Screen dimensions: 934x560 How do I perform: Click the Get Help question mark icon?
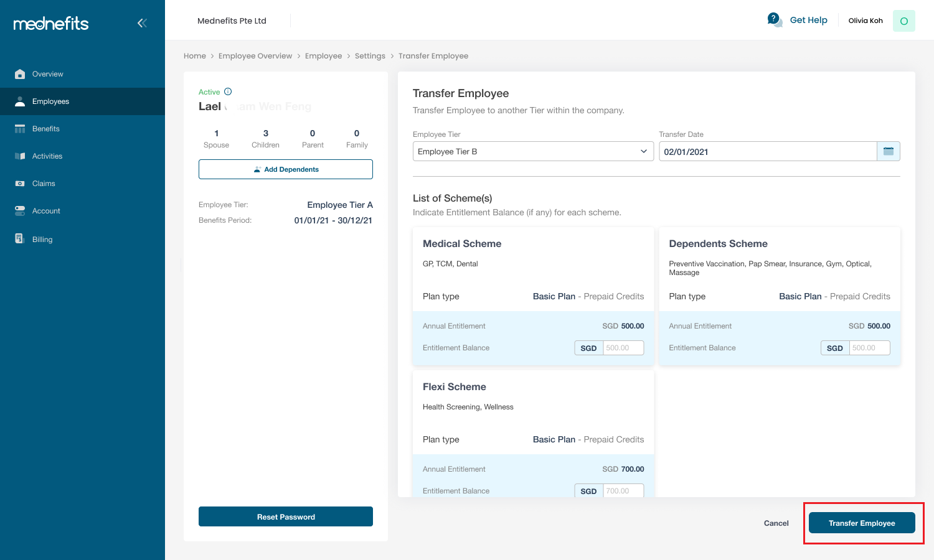click(774, 19)
